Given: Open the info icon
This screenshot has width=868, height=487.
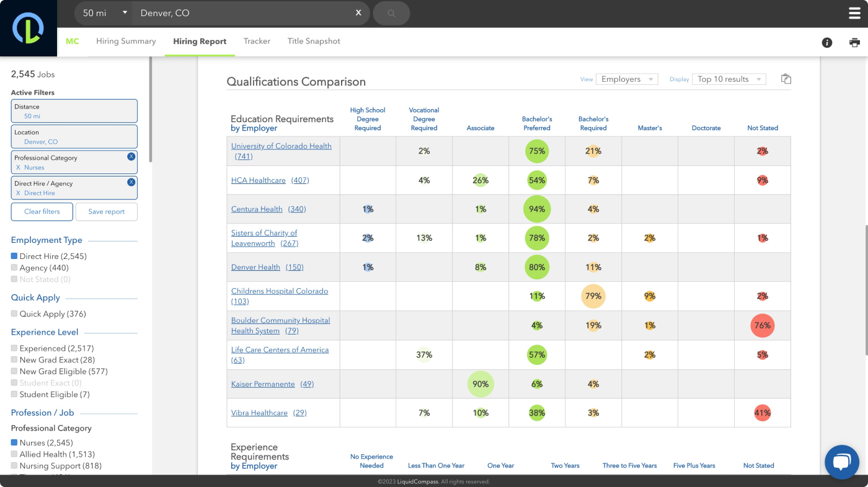Looking at the screenshot, I should pyautogui.click(x=827, y=42).
